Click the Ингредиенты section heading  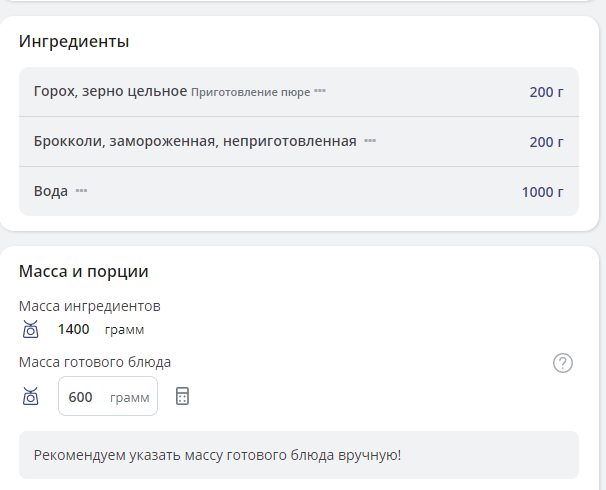coord(74,41)
